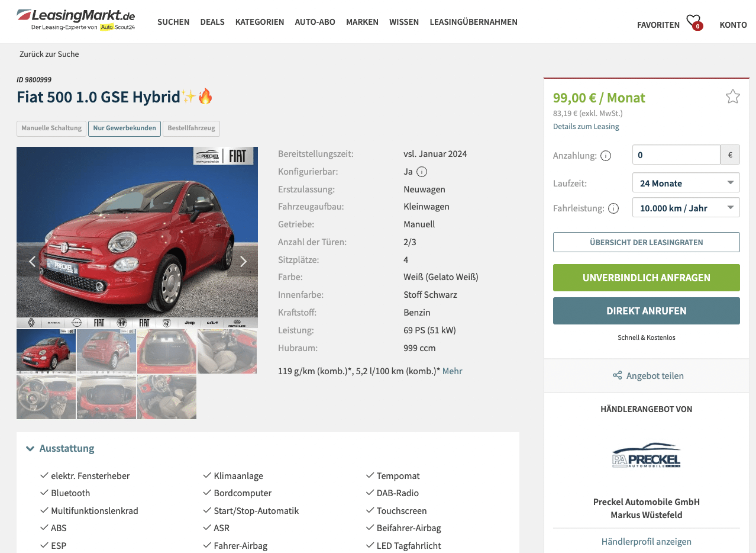The image size is (756, 553).
Task: Click the elektr. Fensterheber equipment item
Action: pyautogui.click(x=91, y=475)
